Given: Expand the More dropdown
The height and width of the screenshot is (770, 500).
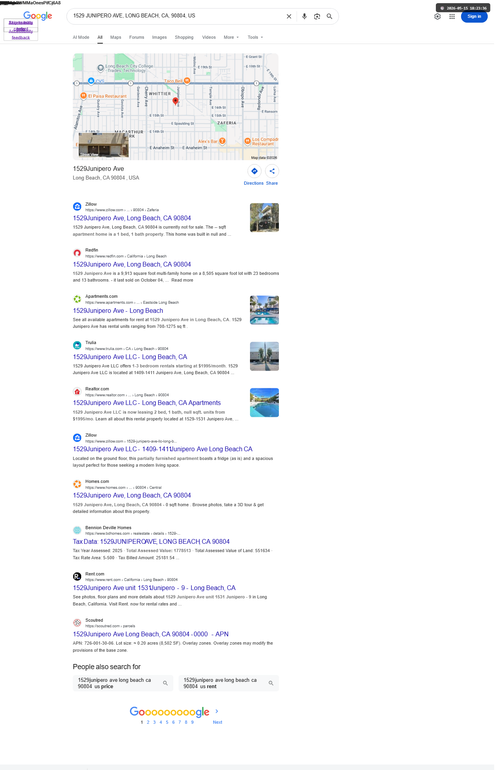Looking at the screenshot, I should pos(231,37).
